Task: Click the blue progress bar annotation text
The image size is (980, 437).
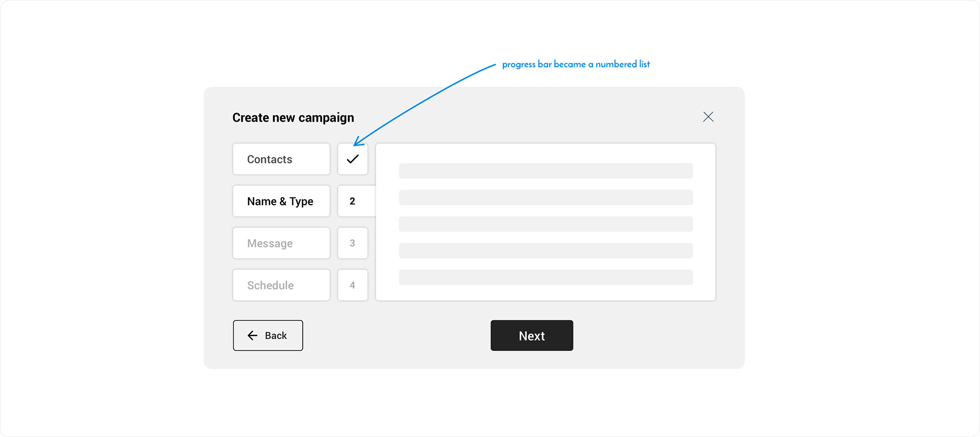Action: (576, 64)
